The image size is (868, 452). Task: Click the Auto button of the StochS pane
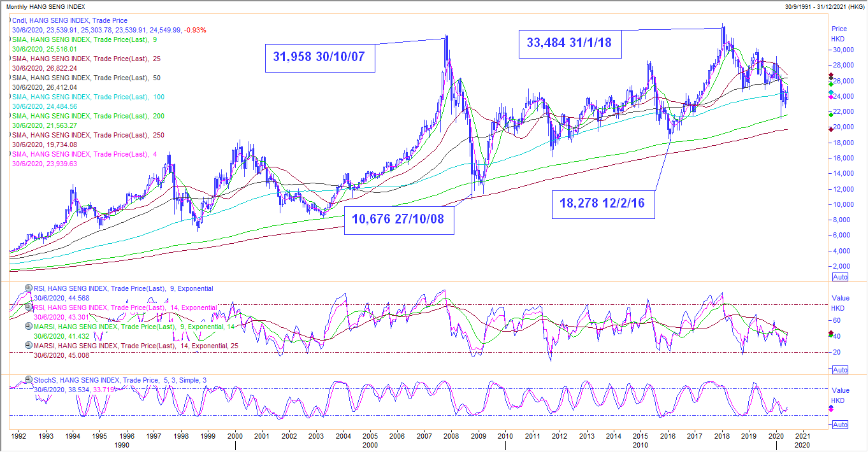click(x=841, y=425)
